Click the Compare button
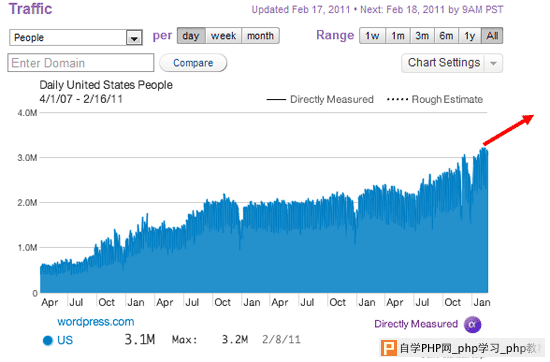 coord(193,63)
